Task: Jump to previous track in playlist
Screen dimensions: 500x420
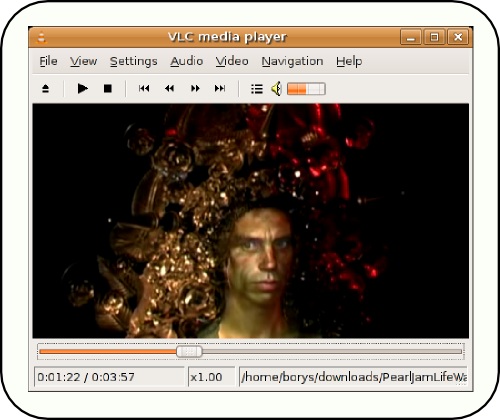Action: tap(144, 88)
